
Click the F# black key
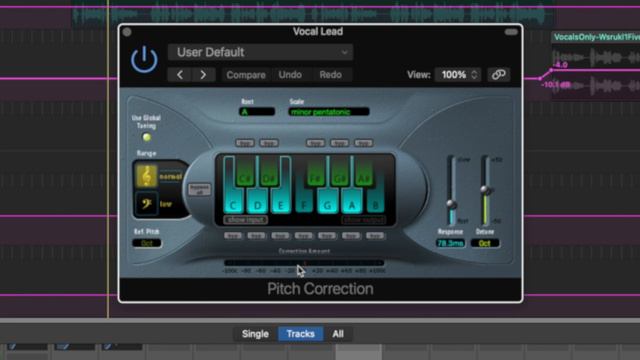pos(315,171)
